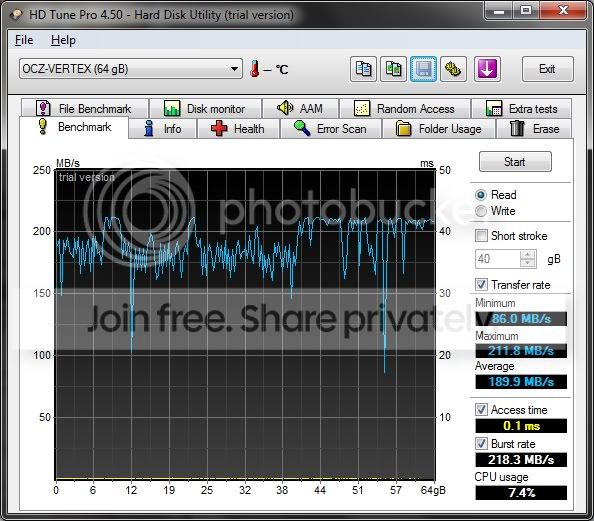594x521 pixels.
Task: Click the CPU usage value 7.4%
Action: click(x=521, y=493)
